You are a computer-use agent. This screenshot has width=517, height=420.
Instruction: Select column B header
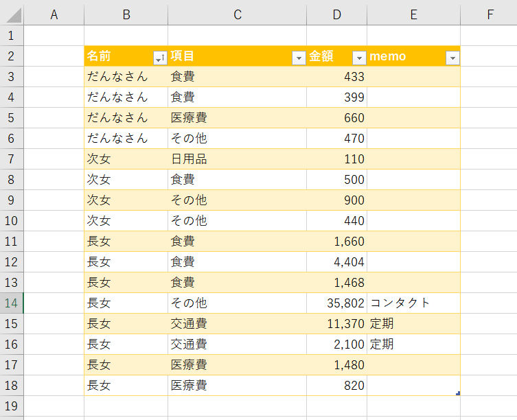point(126,14)
